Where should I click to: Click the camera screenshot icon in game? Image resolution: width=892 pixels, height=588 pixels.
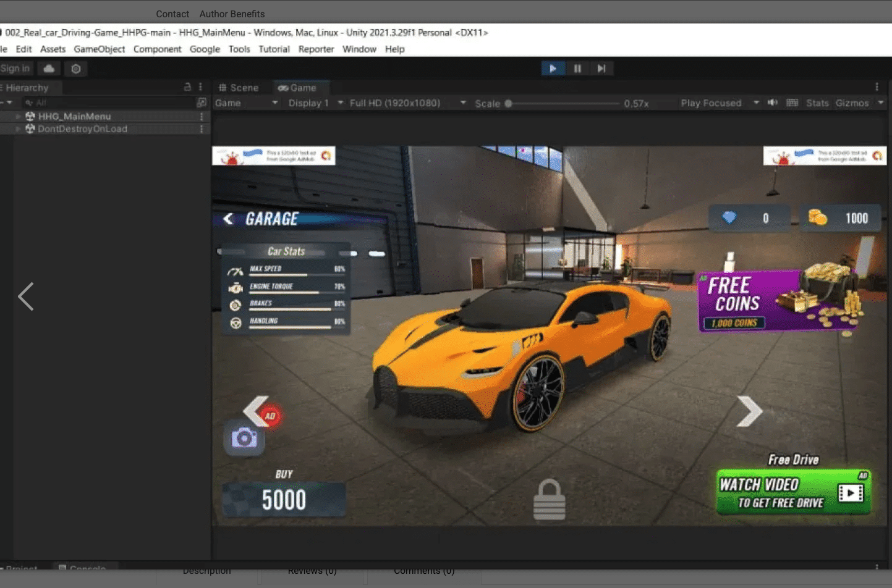244,439
